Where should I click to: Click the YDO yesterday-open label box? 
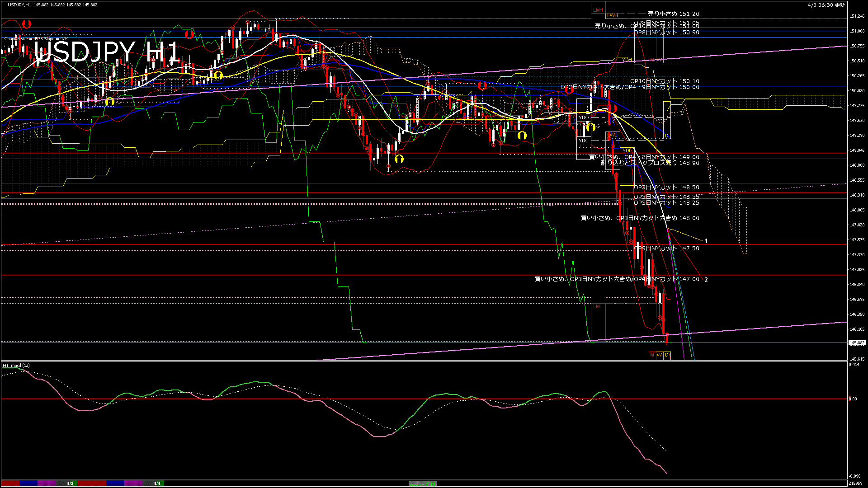(x=584, y=117)
